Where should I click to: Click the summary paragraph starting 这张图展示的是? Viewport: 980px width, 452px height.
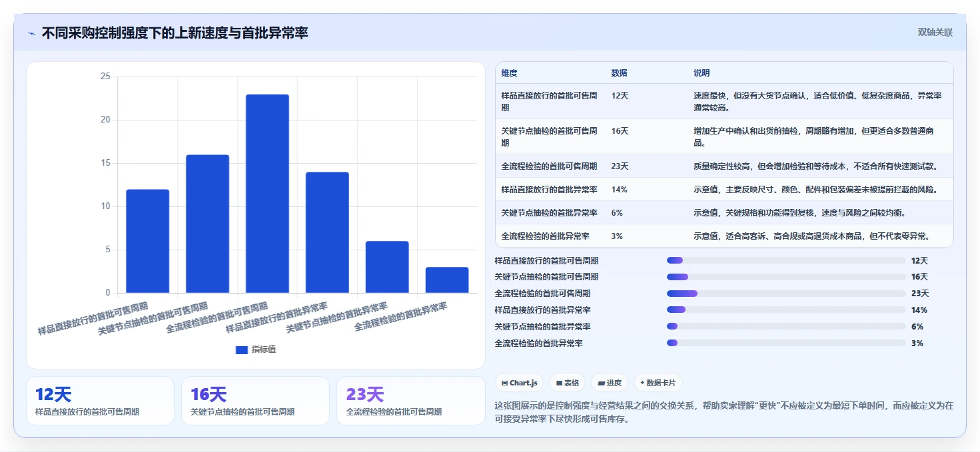[x=724, y=412]
